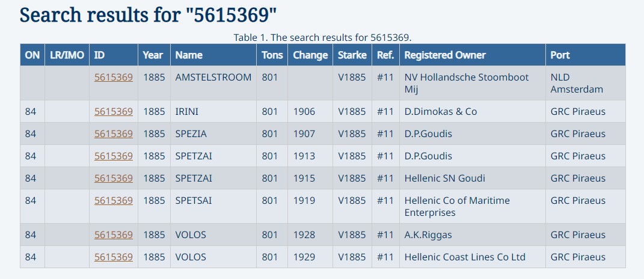
Task: Click the Year column header
Action: [153, 55]
